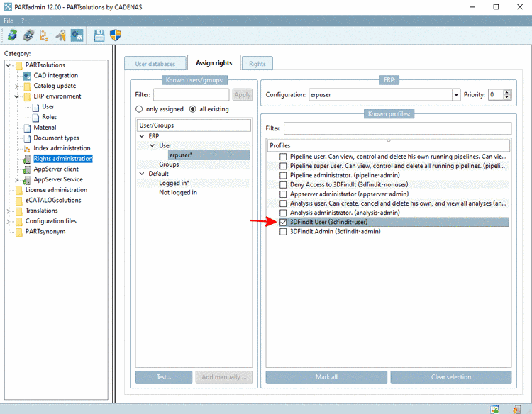Expand the AppServer Service node
Viewport: 532px width, 414px height.
click(x=16, y=180)
